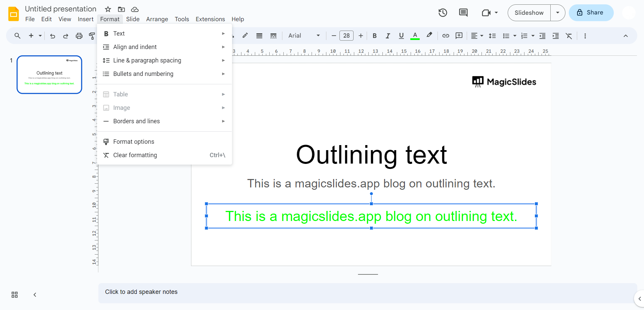The image size is (644, 310).
Task: Open version history clock icon
Action: click(443, 13)
